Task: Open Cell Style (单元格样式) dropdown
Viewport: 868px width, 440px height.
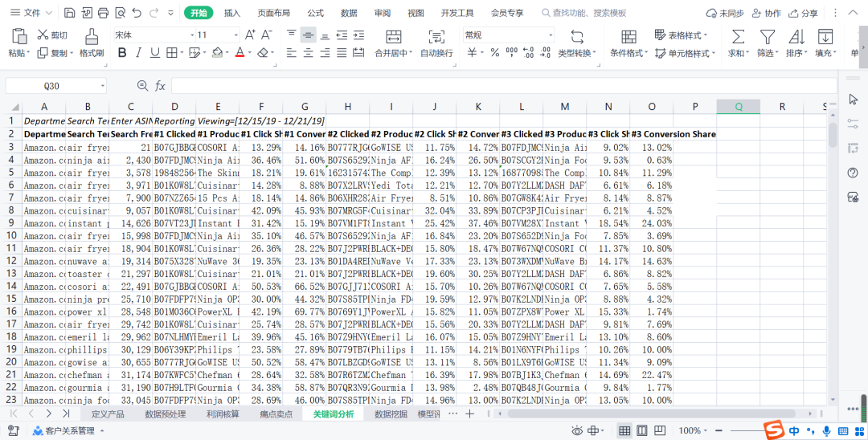Action: 685,53
